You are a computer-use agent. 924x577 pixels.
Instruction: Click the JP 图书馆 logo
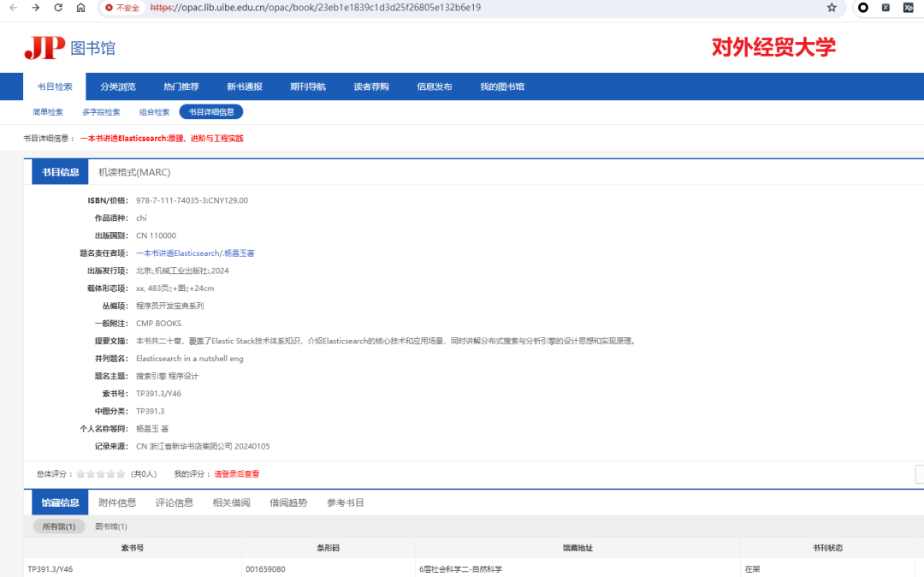[x=69, y=48]
